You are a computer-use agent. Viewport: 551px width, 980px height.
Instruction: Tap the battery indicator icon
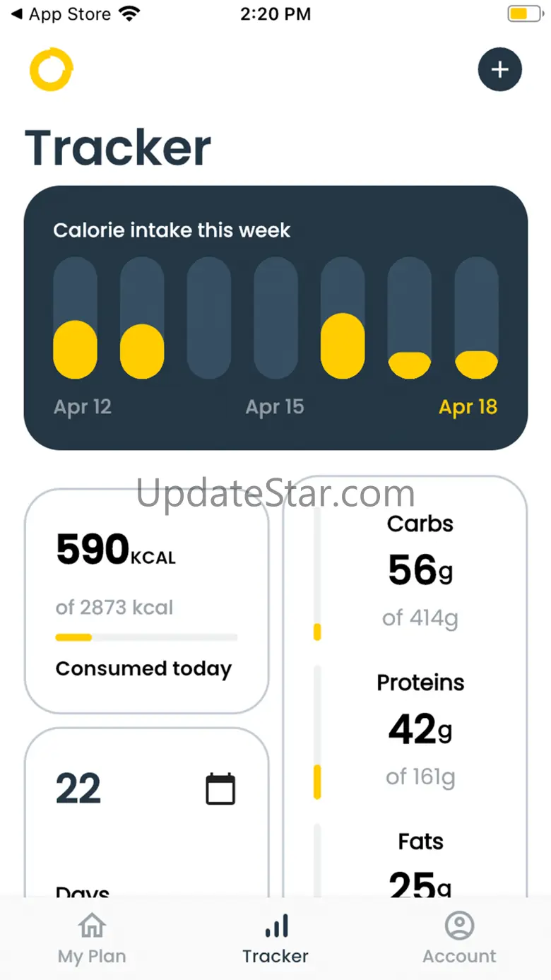coord(523,14)
